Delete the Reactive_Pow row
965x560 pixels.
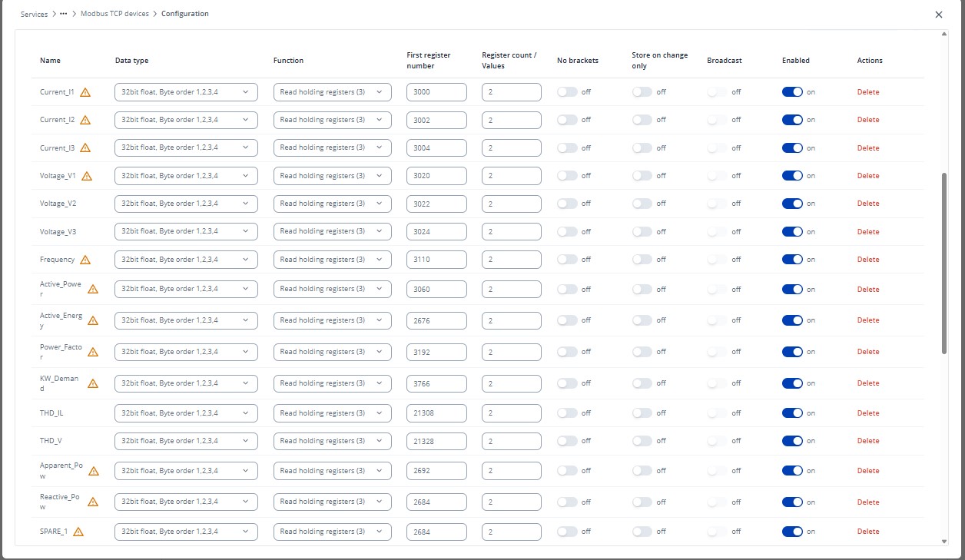click(x=868, y=502)
